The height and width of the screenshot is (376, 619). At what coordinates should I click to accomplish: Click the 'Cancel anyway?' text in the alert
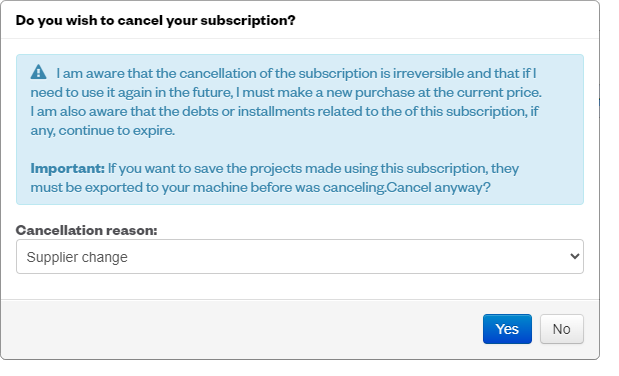438,187
